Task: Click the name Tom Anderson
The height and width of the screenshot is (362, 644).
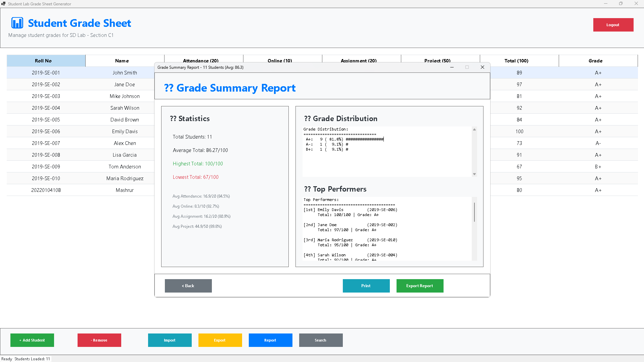Action: [x=125, y=166]
